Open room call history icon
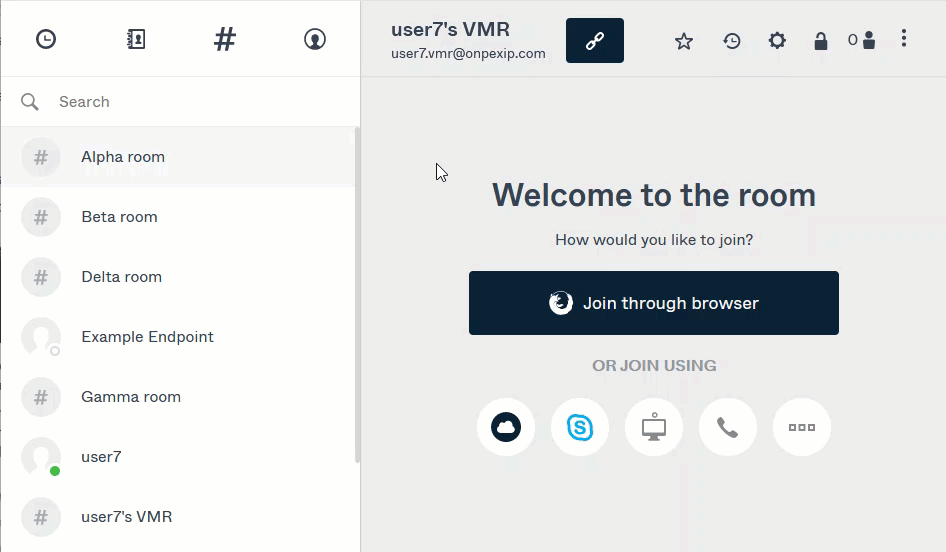 click(732, 41)
